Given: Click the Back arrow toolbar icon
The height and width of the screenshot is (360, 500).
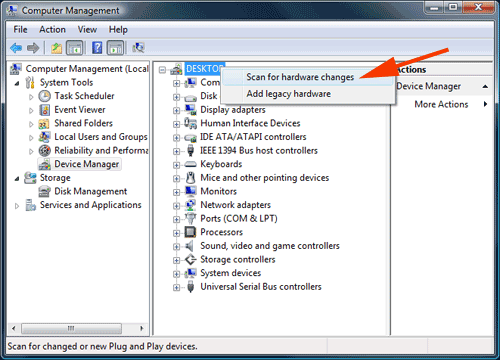Looking at the screenshot, I should coord(16,48).
